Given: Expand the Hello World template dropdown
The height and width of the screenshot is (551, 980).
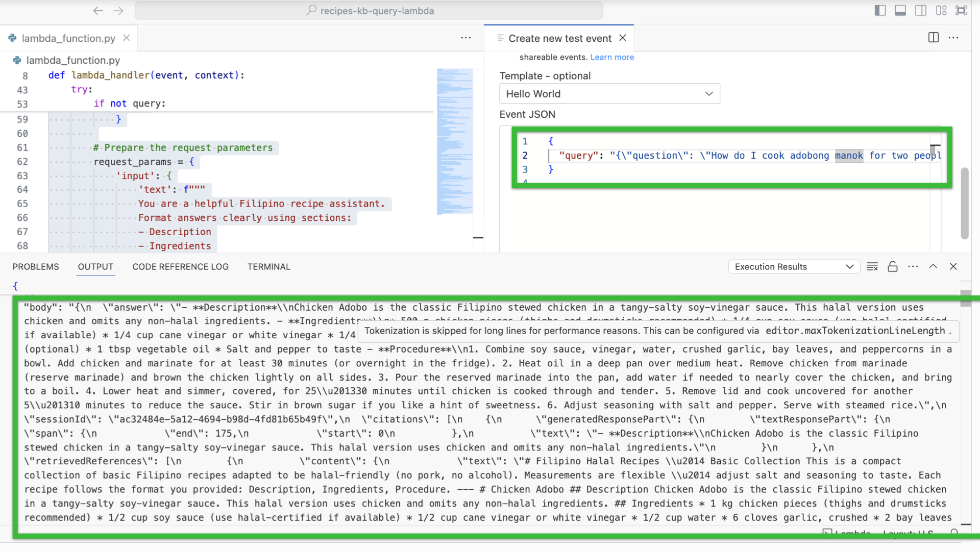Looking at the screenshot, I should point(609,94).
